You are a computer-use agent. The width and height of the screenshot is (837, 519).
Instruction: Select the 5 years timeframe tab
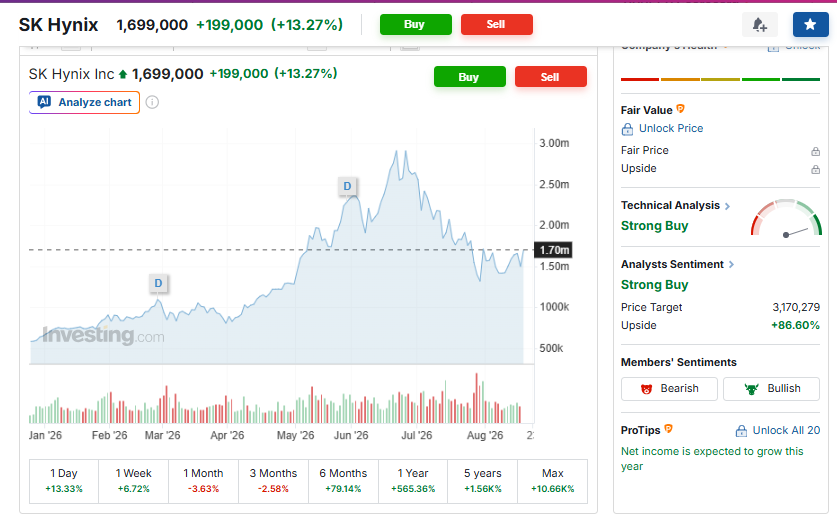point(483,481)
